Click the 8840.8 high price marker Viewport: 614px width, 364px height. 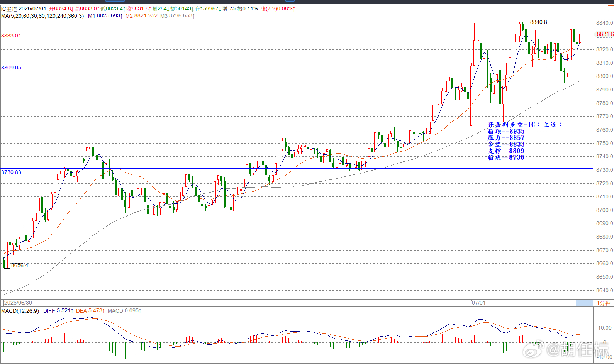(x=538, y=22)
